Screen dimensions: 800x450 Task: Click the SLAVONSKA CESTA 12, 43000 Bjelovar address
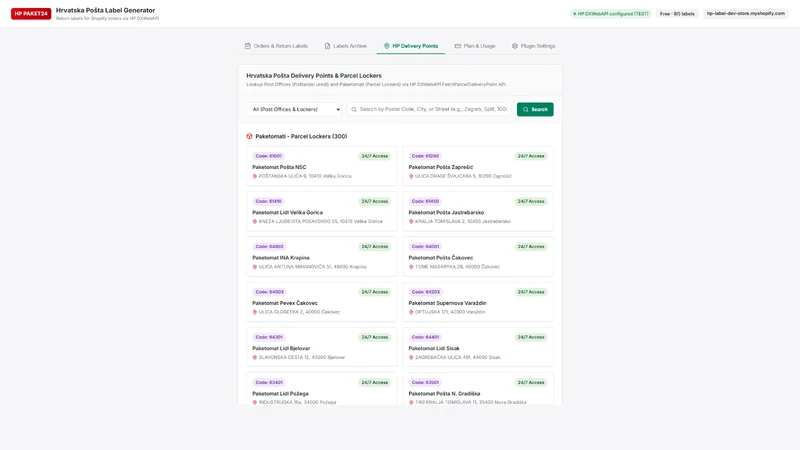point(302,358)
